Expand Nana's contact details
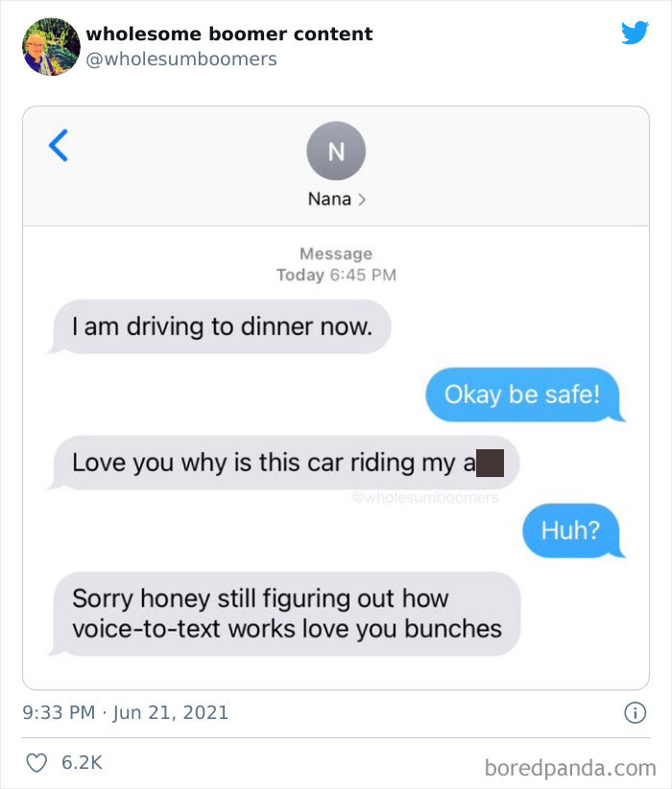Viewport: 672px width, 789px height. pos(335,199)
